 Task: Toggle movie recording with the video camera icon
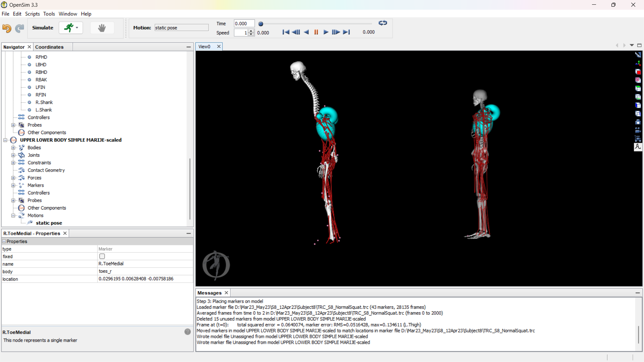[x=638, y=130]
